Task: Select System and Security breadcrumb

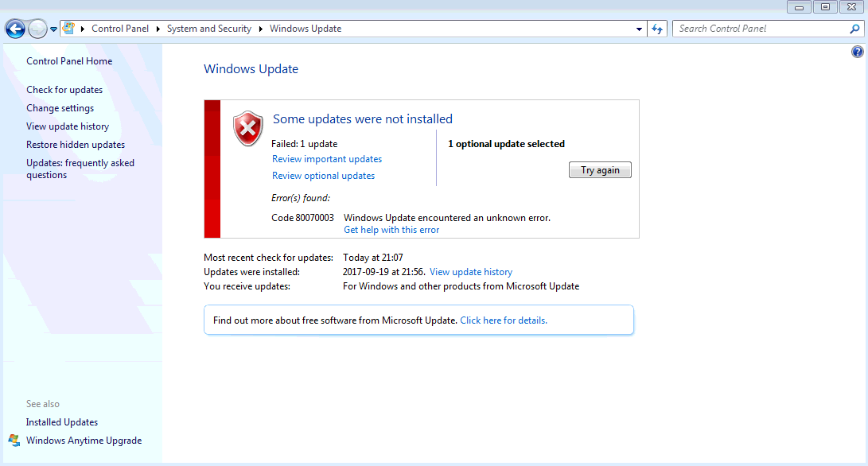Action: click(x=209, y=29)
